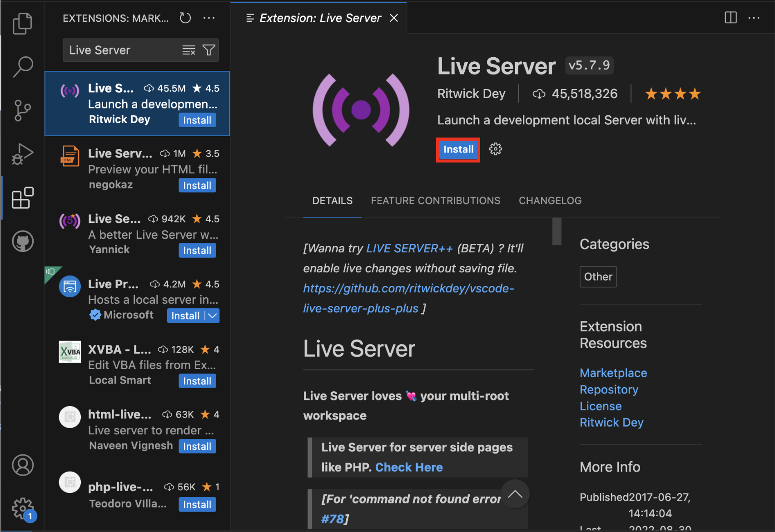The width and height of the screenshot is (775, 532).
Task: Open the GitHub icon in the activity bar
Action: point(22,241)
